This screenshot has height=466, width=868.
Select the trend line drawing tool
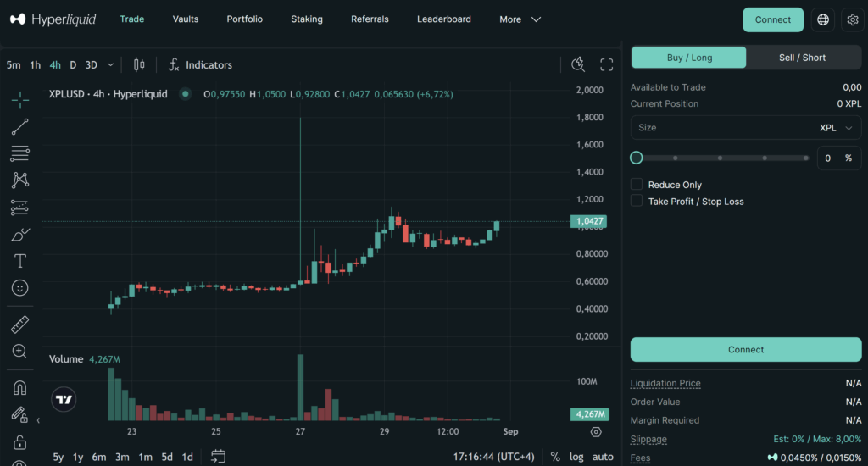[x=20, y=127]
